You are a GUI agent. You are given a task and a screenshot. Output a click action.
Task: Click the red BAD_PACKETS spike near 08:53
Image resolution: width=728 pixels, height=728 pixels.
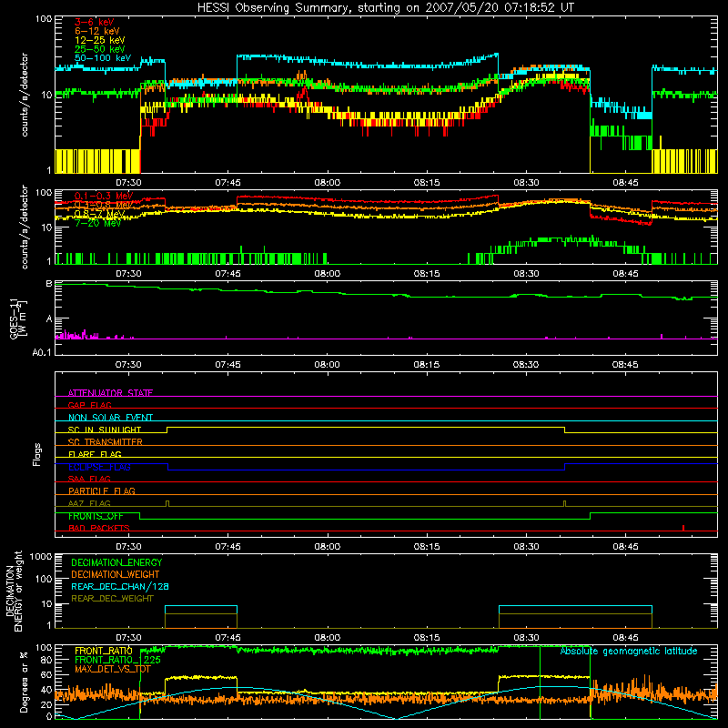pyautogui.click(x=683, y=528)
